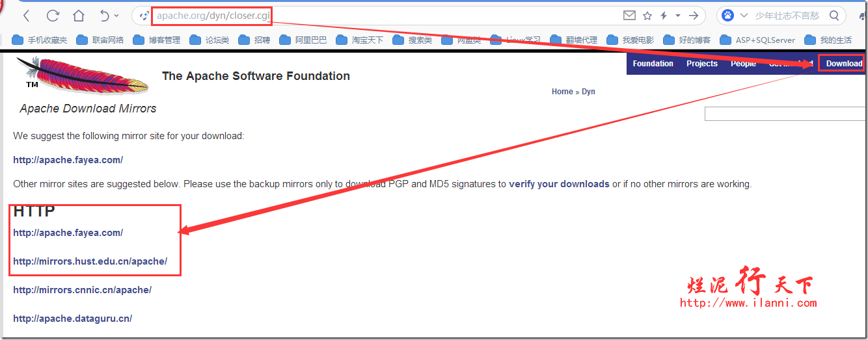Open the Foundation menu item

653,64
